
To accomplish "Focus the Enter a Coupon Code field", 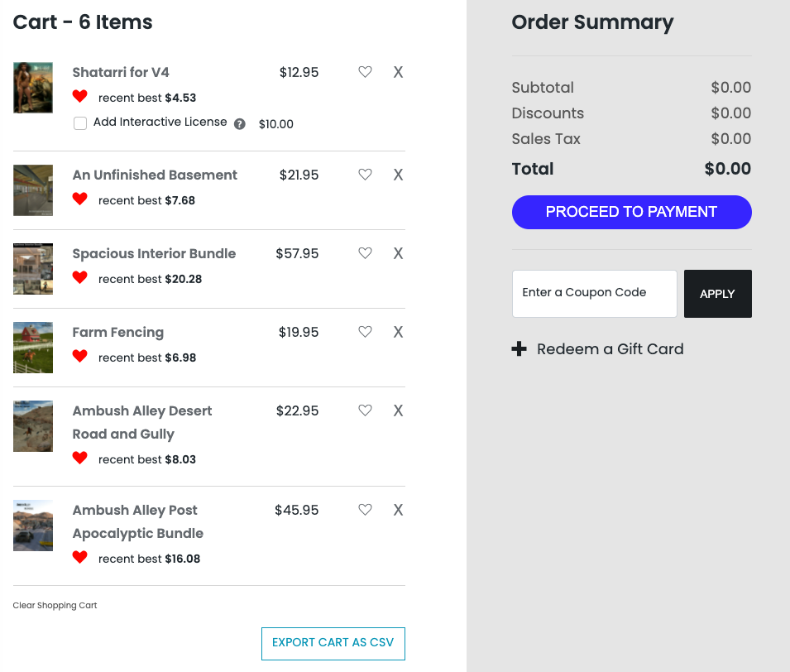I will (x=594, y=294).
